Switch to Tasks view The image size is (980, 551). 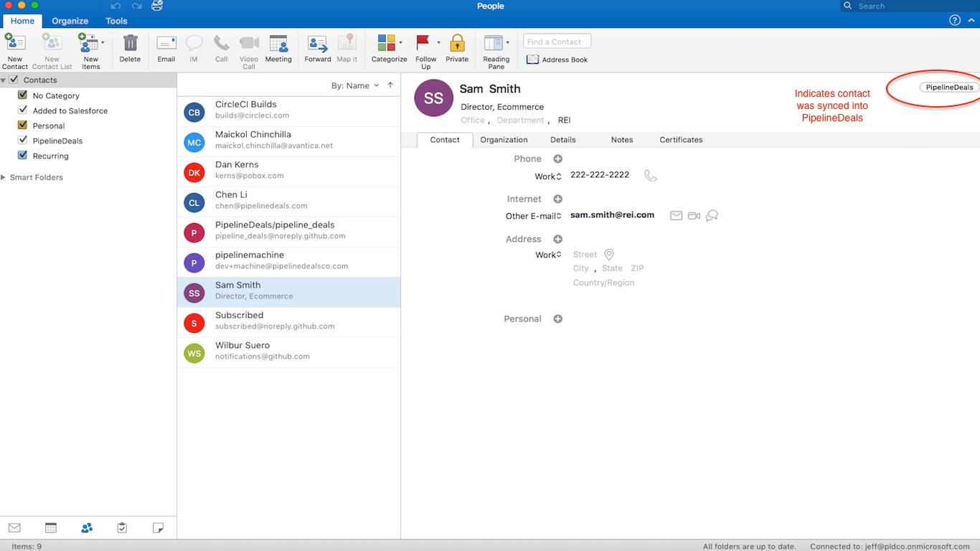(x=122, y=528)
